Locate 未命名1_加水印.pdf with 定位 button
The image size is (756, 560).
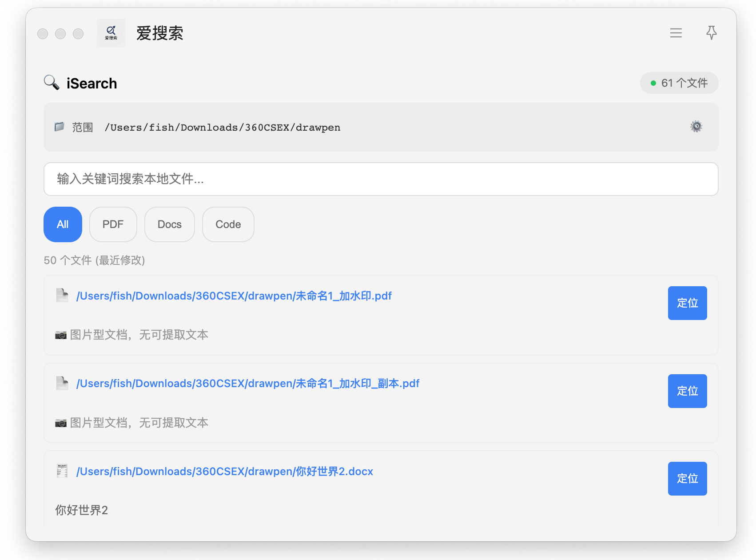tap(687, 303)
